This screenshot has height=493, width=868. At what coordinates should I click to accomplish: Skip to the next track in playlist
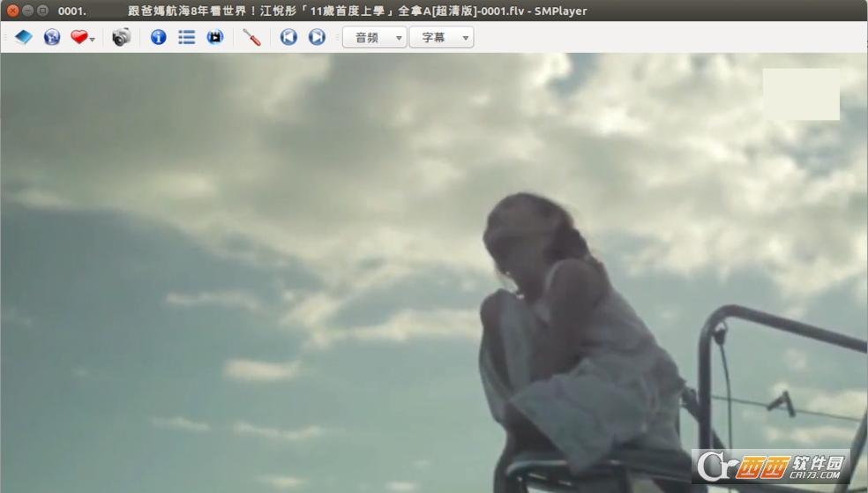pos(317,37)
